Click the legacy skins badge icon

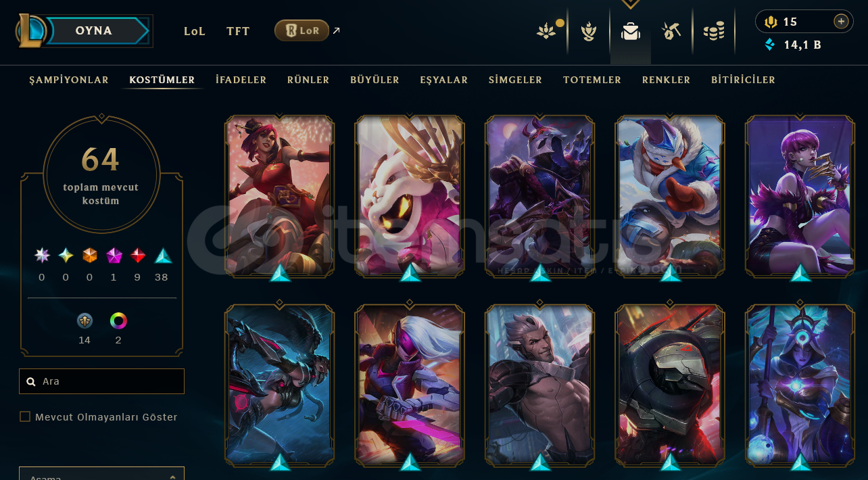(x=85, y=321)
